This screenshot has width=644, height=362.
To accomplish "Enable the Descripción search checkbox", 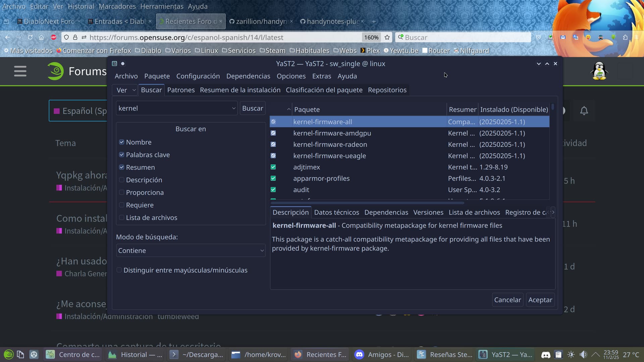I will [122, 180].
